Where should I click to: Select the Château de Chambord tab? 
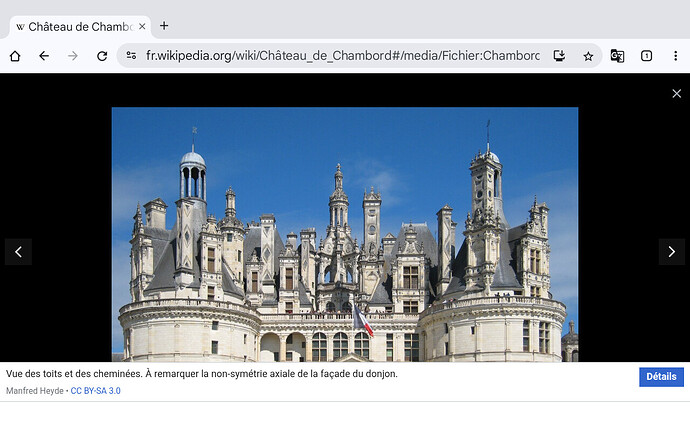(80, 27)
